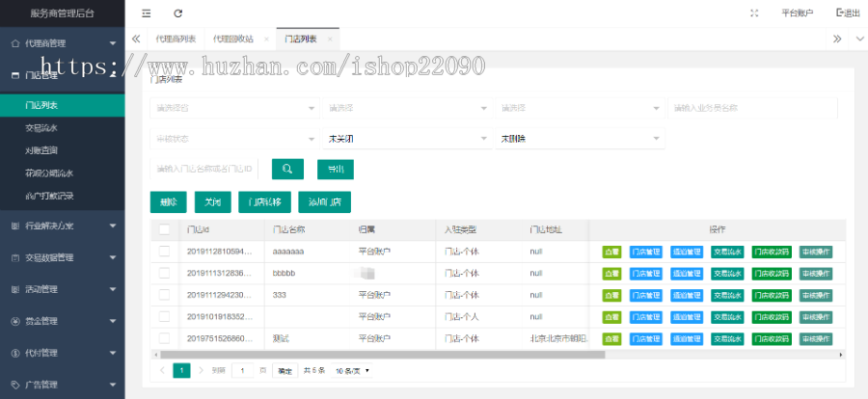This screenshot has width=868, height=399.
Task: Close the 代理回收站 tab with its x
Action: pyautogui.click(x=266, y=40)
